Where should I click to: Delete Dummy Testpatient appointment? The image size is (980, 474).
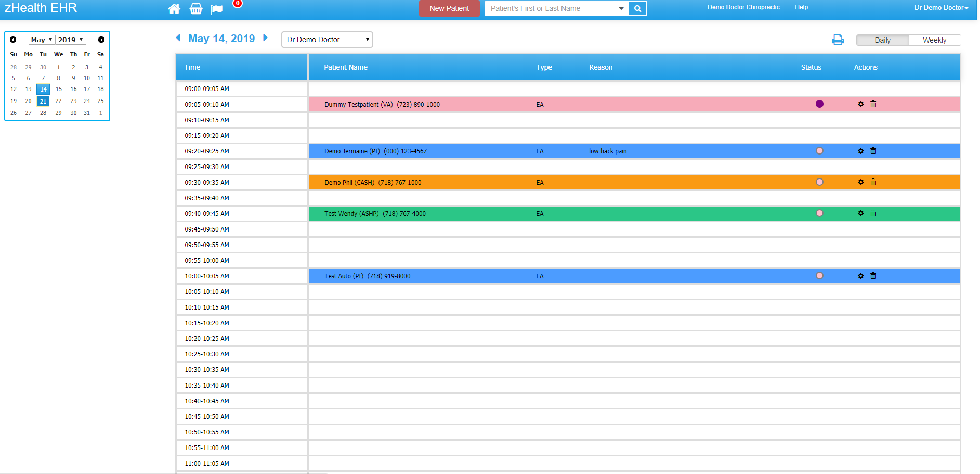(873, 104)
